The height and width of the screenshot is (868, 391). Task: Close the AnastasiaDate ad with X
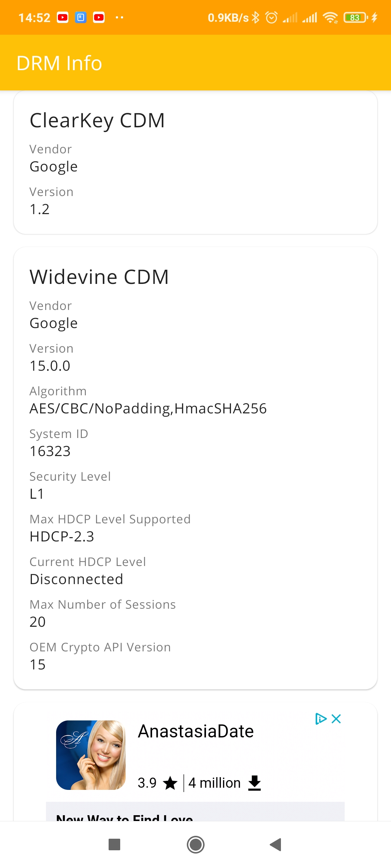pyautogui.click(x=336, y=719)
